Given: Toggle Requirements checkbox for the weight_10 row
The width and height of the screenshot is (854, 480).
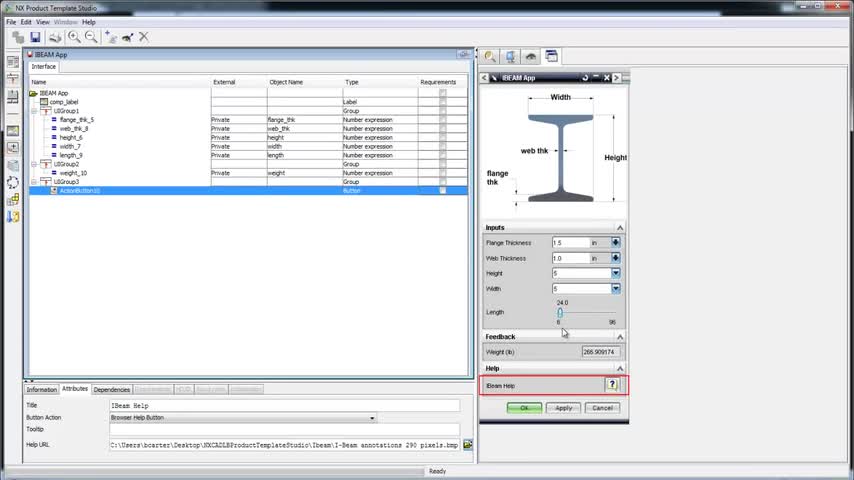Looking at the screenshot, I should [x=443, y=173].
